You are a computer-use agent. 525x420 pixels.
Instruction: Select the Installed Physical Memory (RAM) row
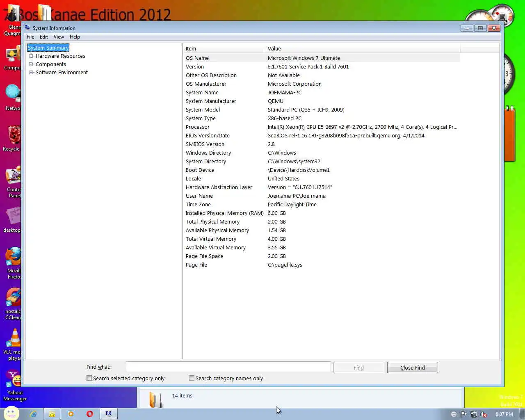coord(322,213)
